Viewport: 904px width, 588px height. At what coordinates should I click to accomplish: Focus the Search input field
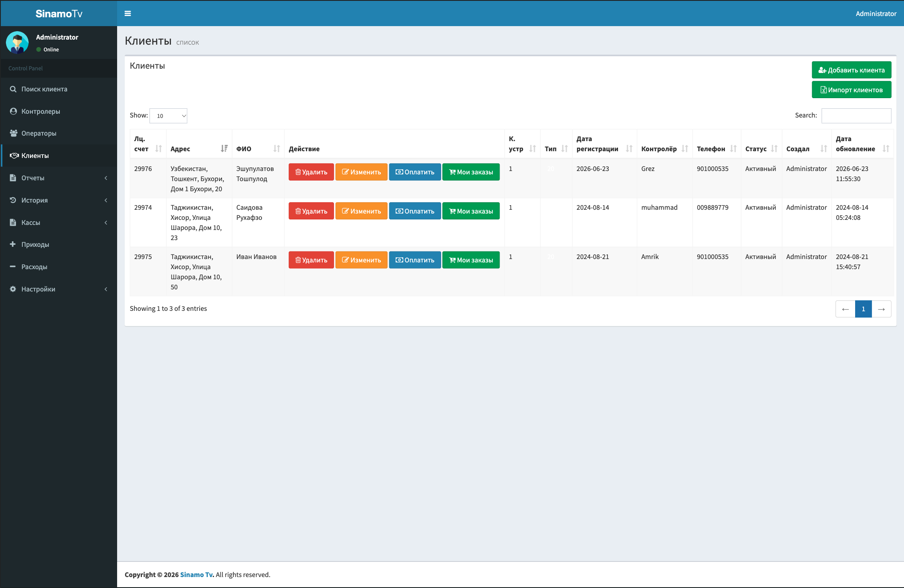click(x=856, y=116)
